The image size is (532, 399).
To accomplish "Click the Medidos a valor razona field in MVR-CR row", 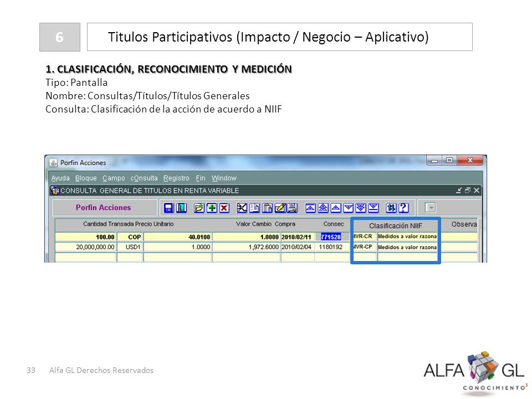I will click(x=407, y=237).
